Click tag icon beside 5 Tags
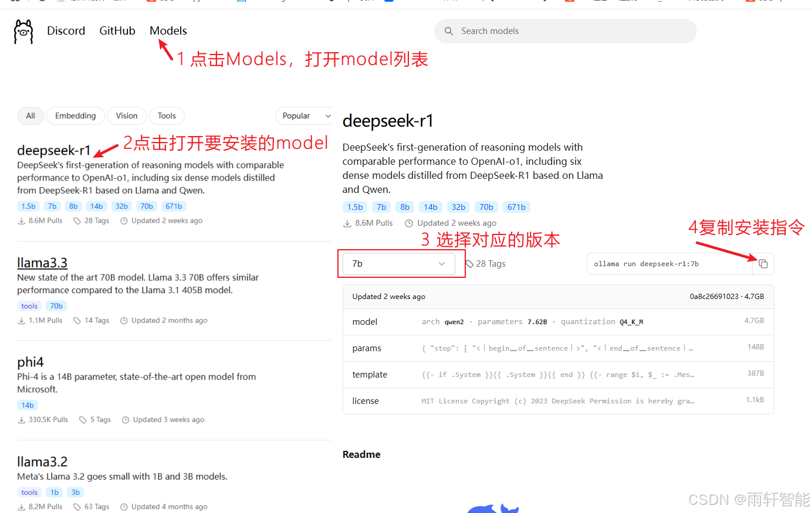 tap(83, 420)
